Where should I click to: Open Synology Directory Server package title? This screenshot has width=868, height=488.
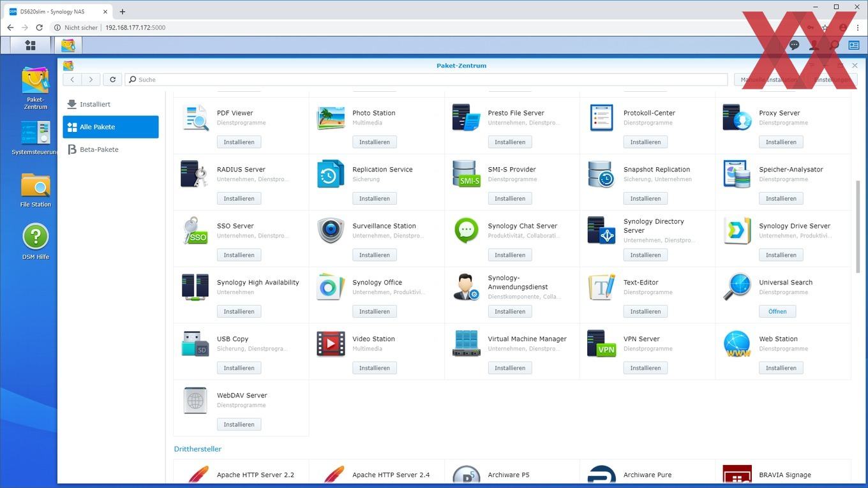pyautogui.click(x=654, y=226)
